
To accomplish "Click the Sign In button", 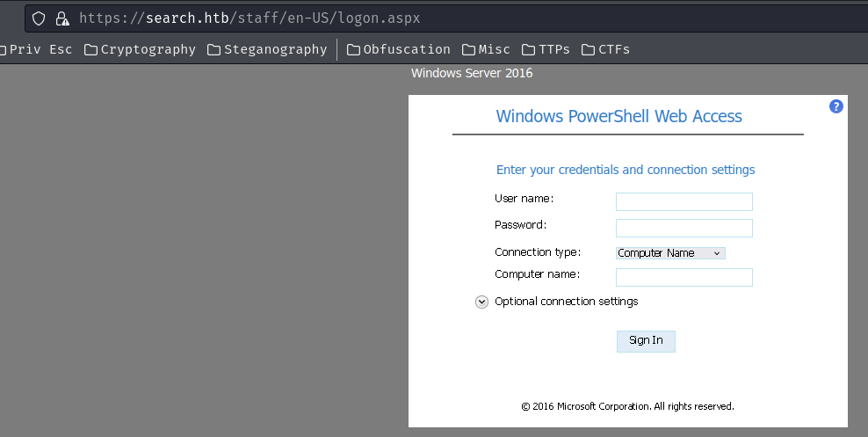I will point(646,341).
